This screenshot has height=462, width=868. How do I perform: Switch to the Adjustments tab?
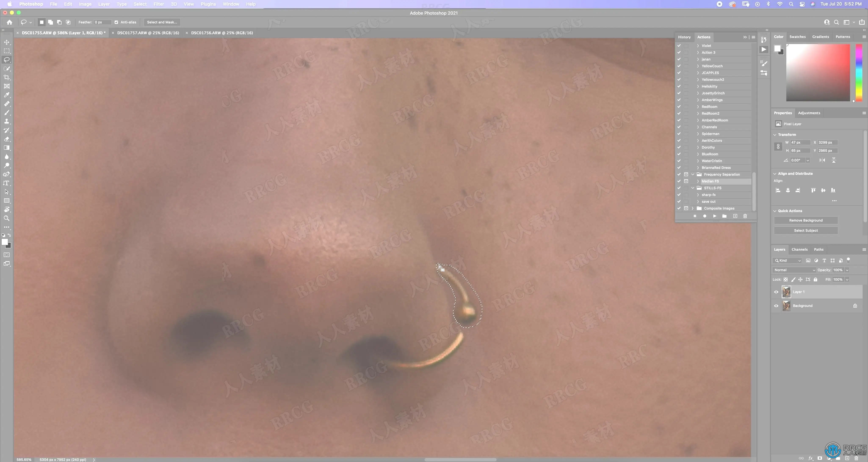pyautogui.click(x=809, y=113)
